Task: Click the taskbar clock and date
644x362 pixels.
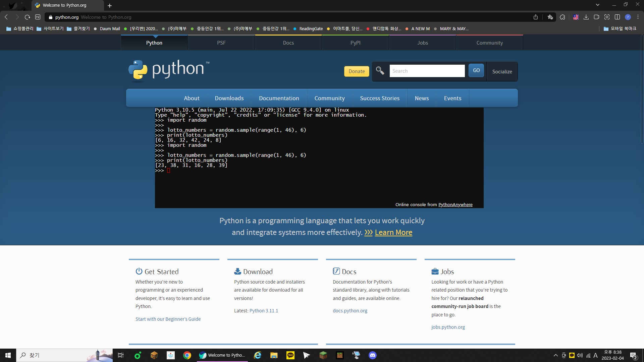Action: pyautogui.click(x=613, y=355)
